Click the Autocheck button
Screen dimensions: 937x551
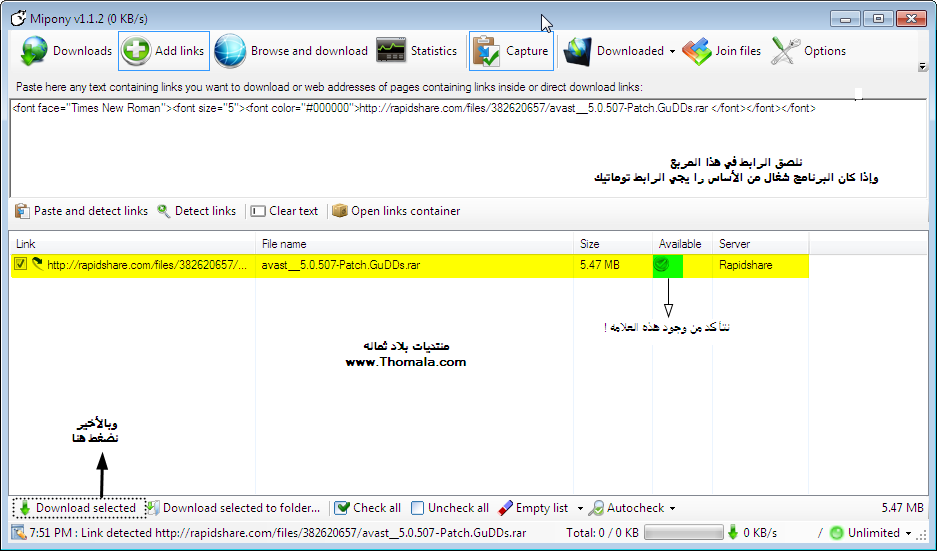tap(626, 508)
